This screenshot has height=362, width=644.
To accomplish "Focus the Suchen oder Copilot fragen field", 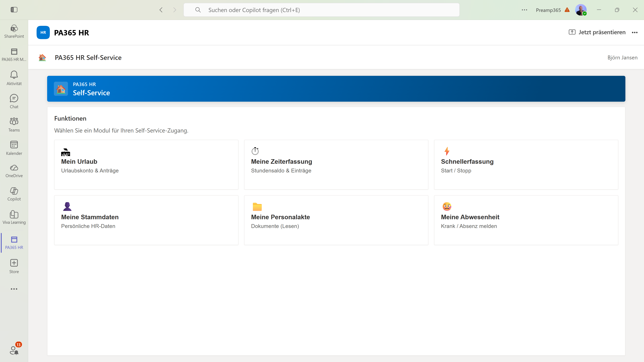I will point(321,10).
